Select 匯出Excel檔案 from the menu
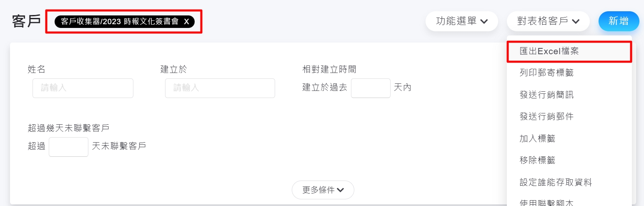 549,51
